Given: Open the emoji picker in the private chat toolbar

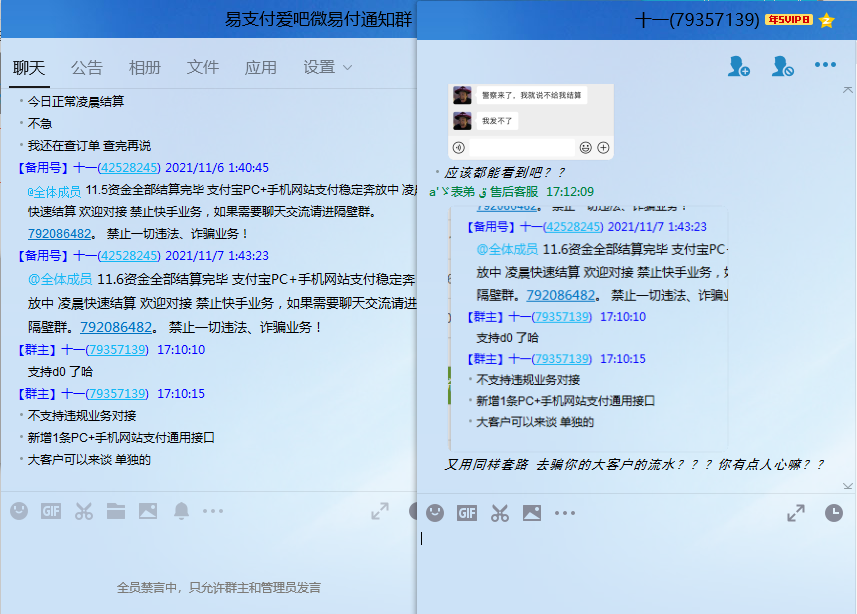Looking at the screenshot, I should (x=435, y=513).
